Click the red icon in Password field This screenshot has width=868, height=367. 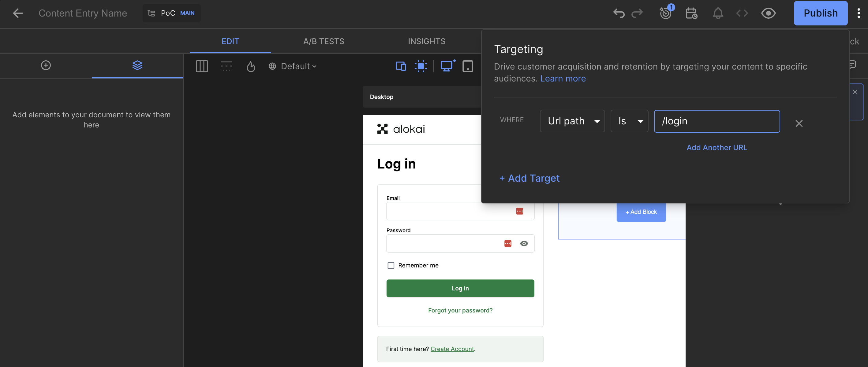point(508,244)
